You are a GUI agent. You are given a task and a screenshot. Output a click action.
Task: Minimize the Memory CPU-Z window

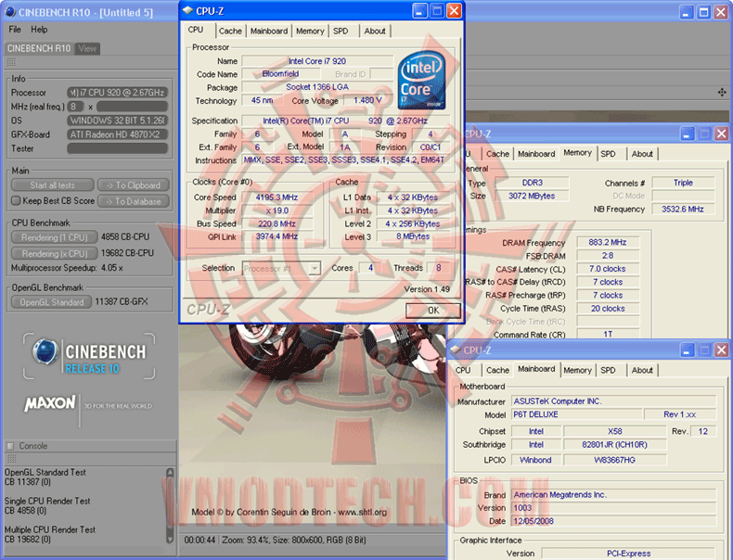[x=688, y=134]
